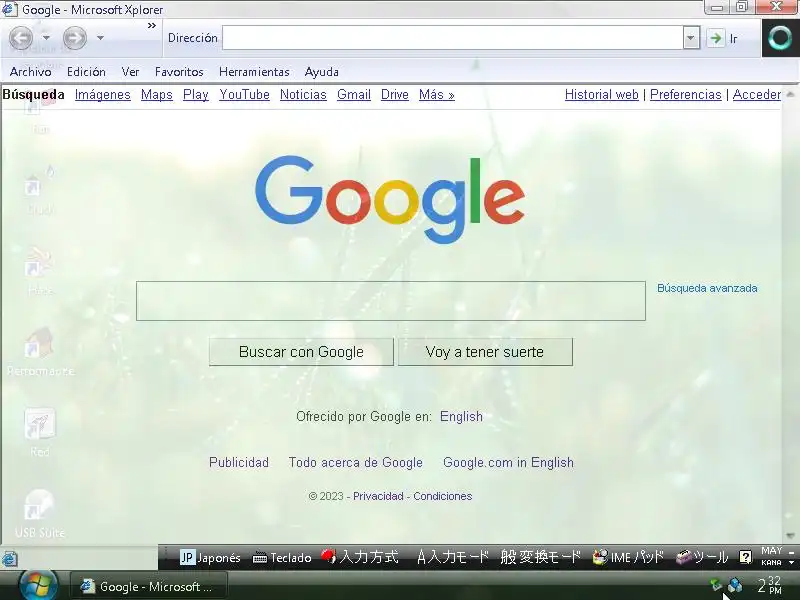The width and height of the screenshot is (800, 600).
Task: Open the Maps link
Action: pyautogui.click(x=157, y=95)
